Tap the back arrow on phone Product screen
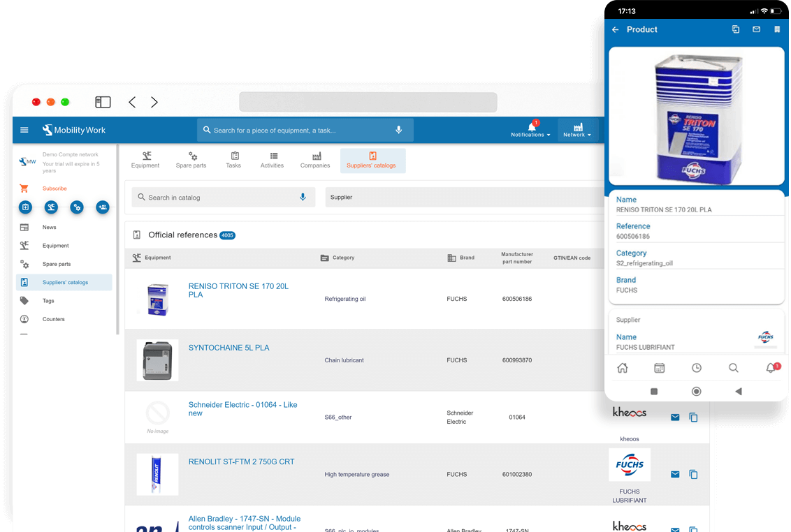Image resolution: width=791 pixels, height=532 pixels. tap(616, 30)
